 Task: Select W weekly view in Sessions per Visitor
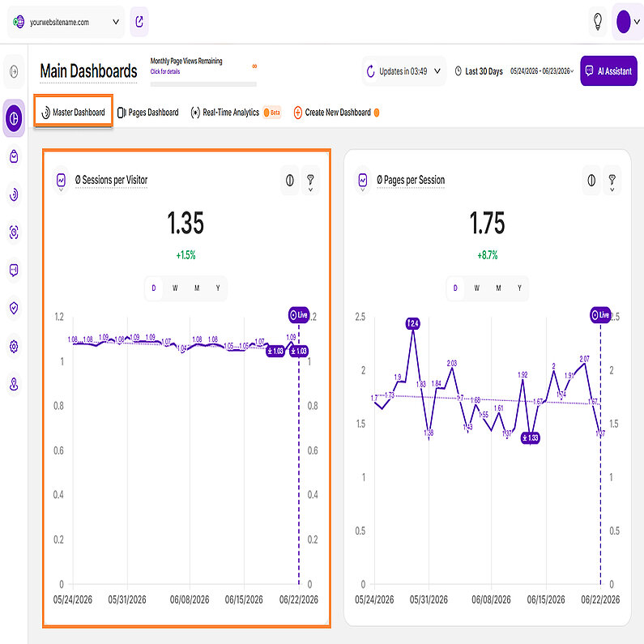[x=175, y=288]
